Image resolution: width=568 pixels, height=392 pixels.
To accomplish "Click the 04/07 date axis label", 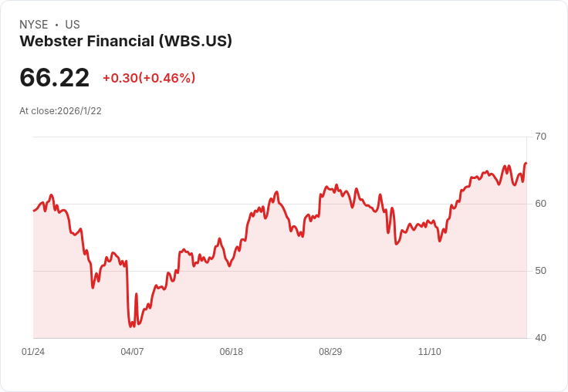I will 132,351.
